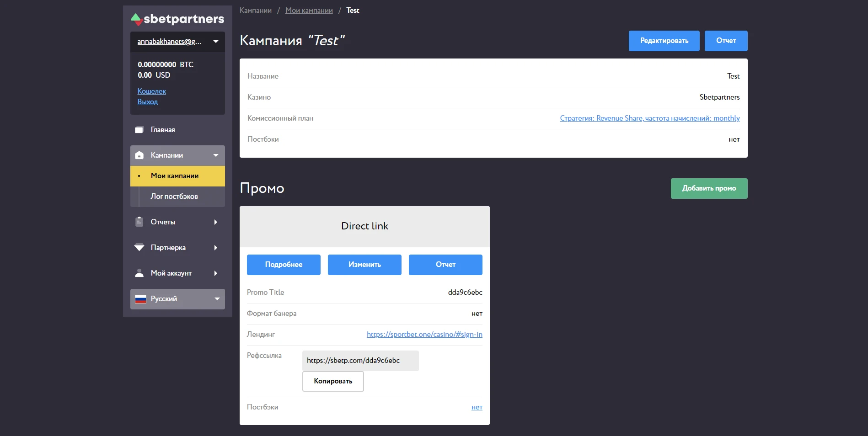Image resolution: width=868 pixels, height=436 pixels.
Task: Click Подробнее on Direct link promo
Action: point(284,265)
